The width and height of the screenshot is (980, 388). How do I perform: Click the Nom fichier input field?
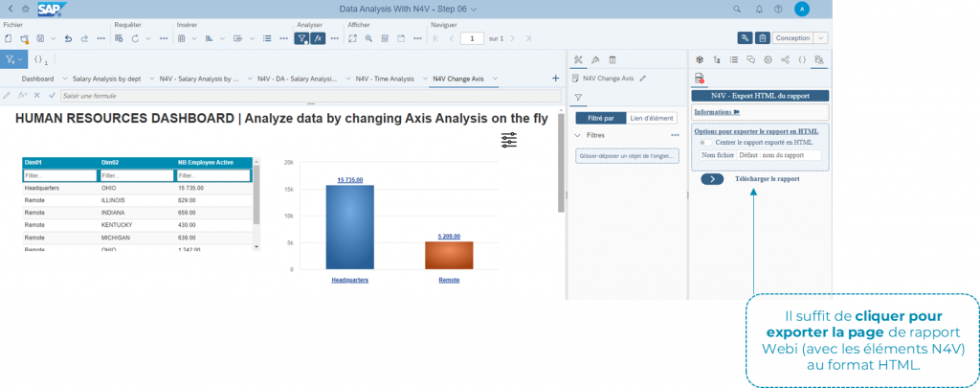[x=777, y=154]
